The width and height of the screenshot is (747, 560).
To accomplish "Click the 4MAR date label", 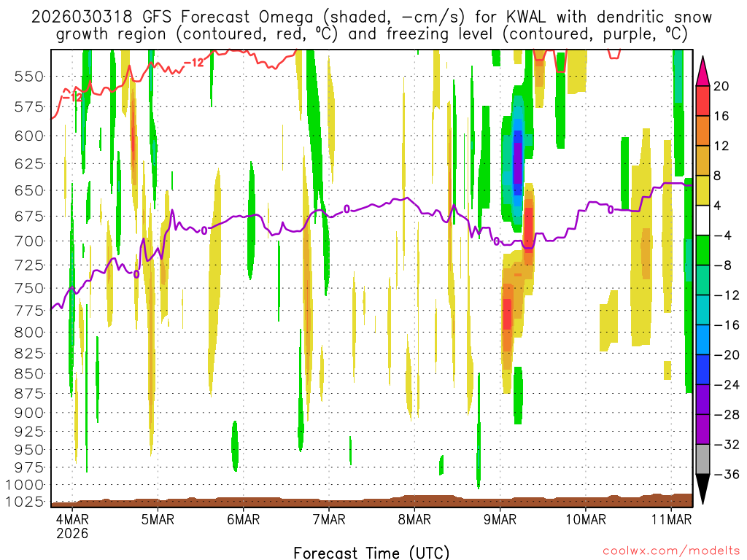I will click(72, 519).
